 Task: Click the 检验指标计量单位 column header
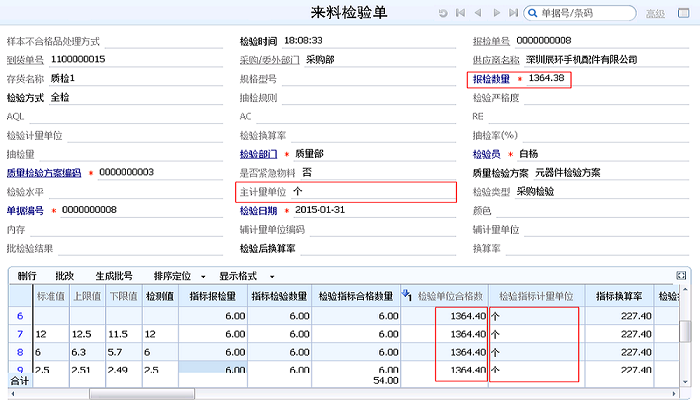point(536,296)
